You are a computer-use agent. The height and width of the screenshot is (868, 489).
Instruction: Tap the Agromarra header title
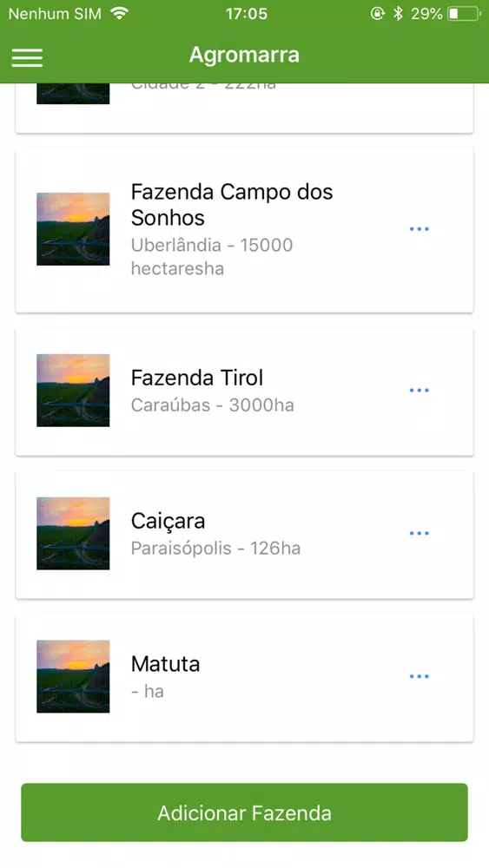[244, 55]
